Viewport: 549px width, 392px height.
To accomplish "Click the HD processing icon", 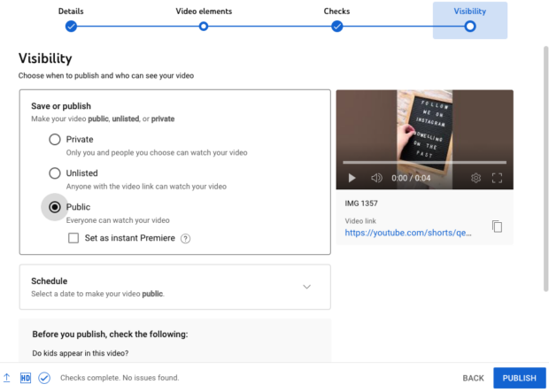I will click(x=26, y=378).
